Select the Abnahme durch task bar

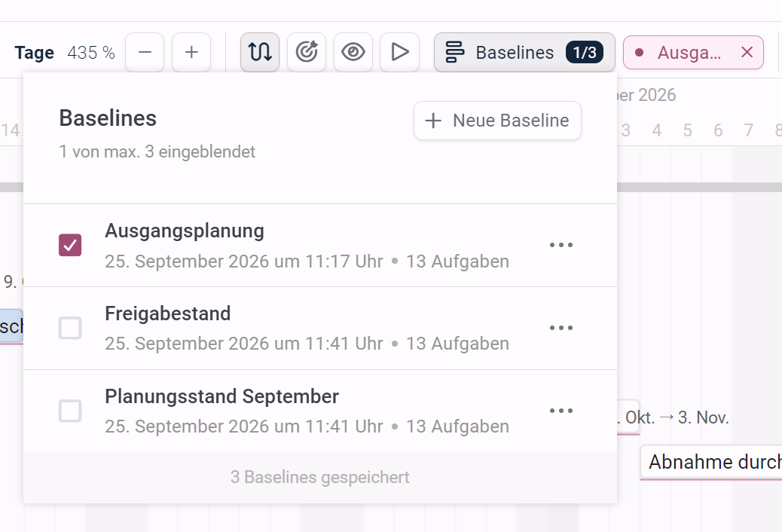pos(712,462)
